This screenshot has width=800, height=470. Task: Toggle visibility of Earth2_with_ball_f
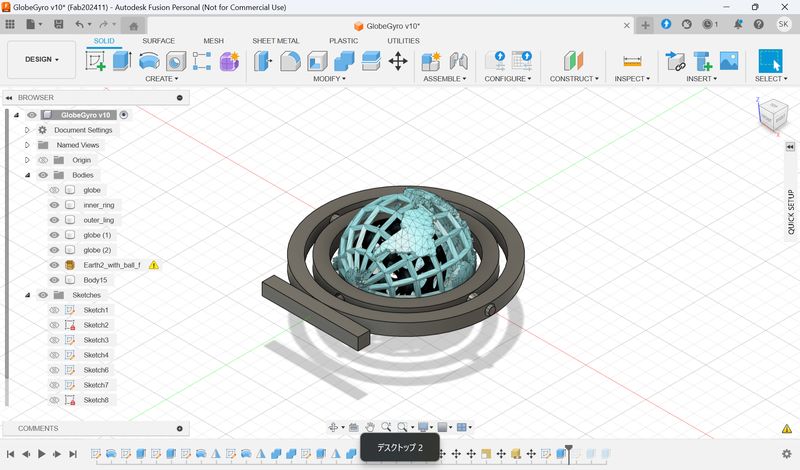pos(54,265)
